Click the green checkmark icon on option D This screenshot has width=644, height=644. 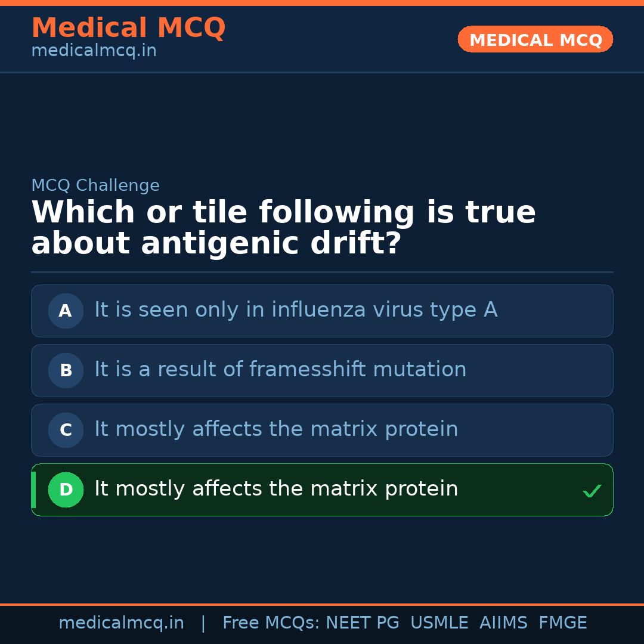[592, 491]
